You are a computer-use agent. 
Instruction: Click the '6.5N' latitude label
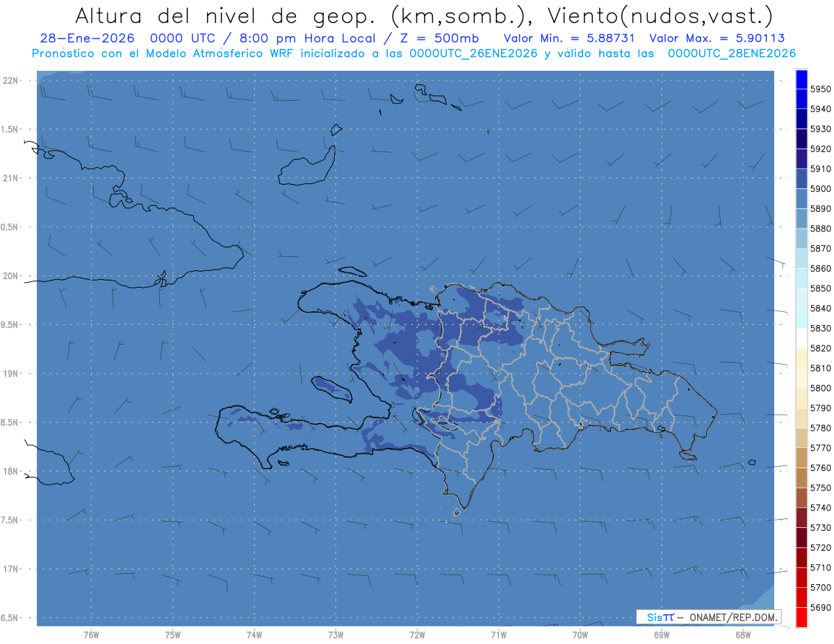[10, 618]
